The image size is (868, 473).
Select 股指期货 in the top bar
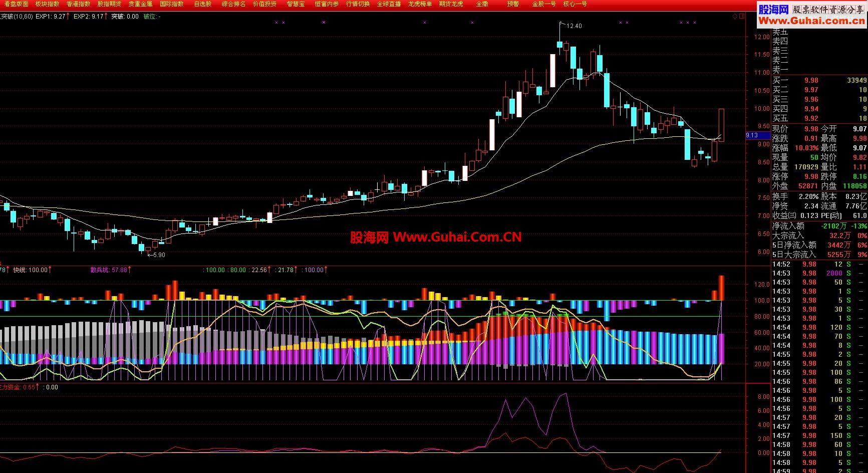109,4
